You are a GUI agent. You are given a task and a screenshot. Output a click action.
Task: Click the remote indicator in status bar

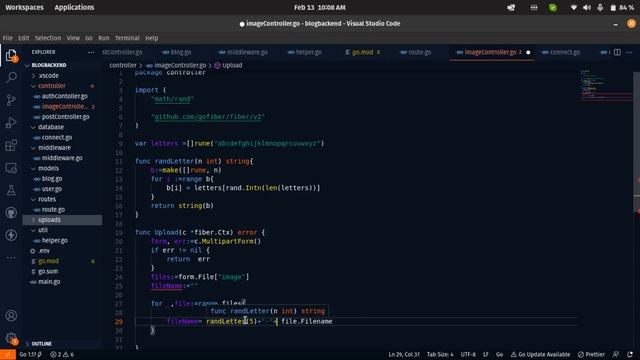coord(8,354)
